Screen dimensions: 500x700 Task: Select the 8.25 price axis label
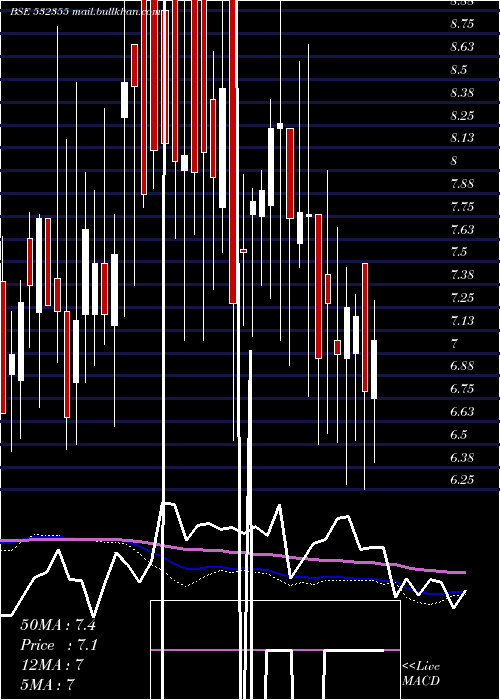[x=462, y=116]
